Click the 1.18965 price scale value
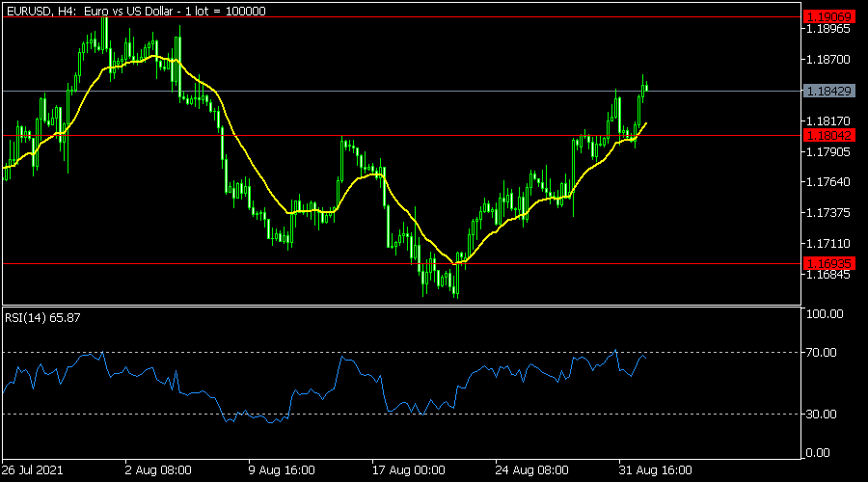 pos(828,29)
